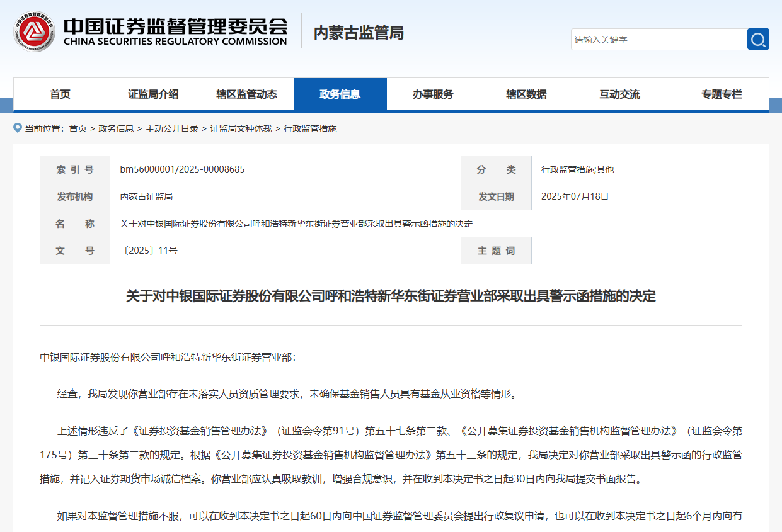Image resolution: width=782 pixels, height=532 pixels.
Task: Click the magnifier search button
Action: tap(758, 39)
